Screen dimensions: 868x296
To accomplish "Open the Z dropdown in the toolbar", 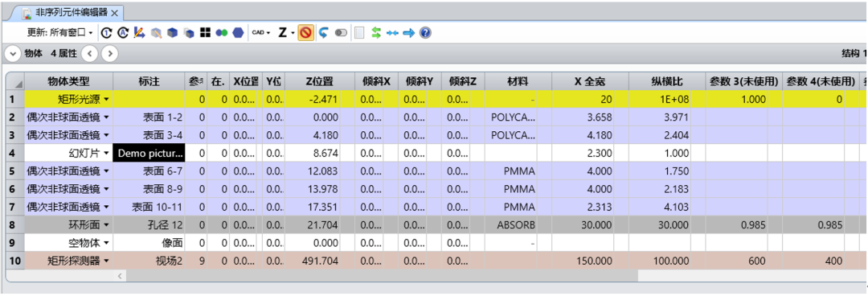I will coord(286,33).
